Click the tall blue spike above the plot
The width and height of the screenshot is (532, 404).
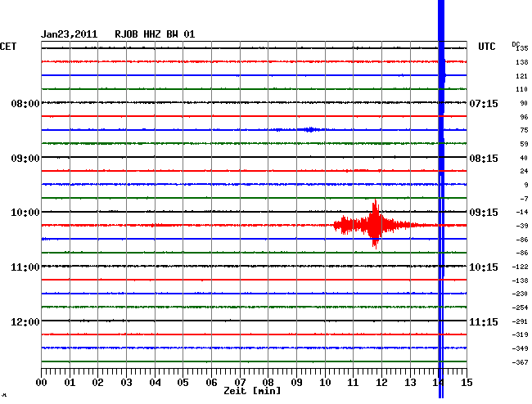(x=441, y=20)
